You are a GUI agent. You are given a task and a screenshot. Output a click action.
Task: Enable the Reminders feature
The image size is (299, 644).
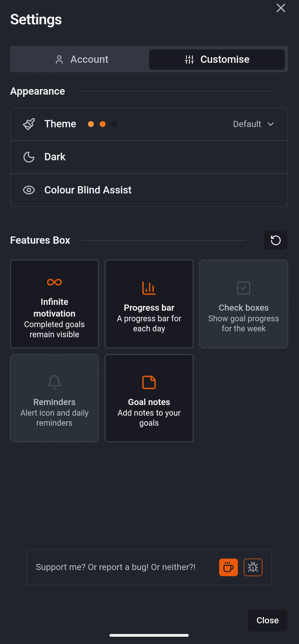[54, 398]
